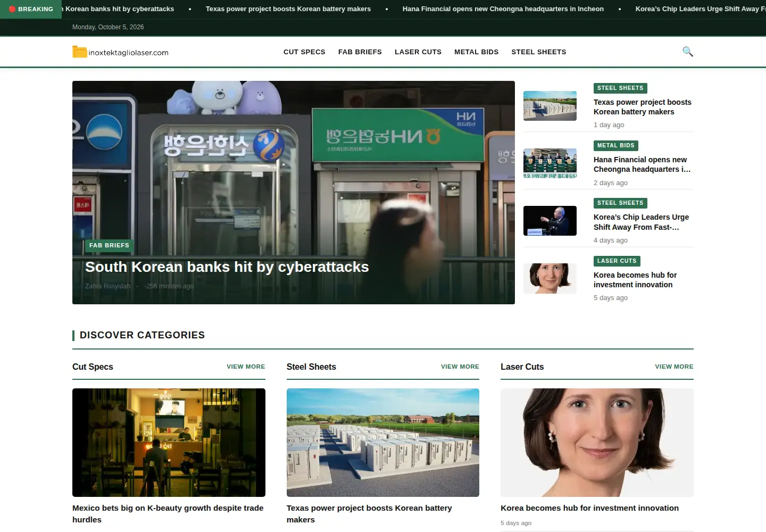The height and width of the screenshot is (532, 766).
Task: Click VIEW MORE next to Cut Specs
Action: point(246,367)
